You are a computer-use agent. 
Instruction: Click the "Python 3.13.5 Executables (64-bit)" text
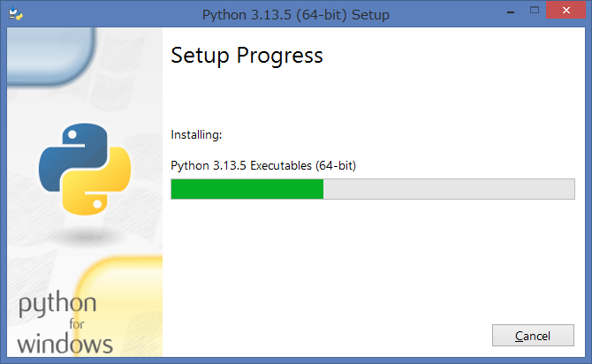tap(263, 165)
